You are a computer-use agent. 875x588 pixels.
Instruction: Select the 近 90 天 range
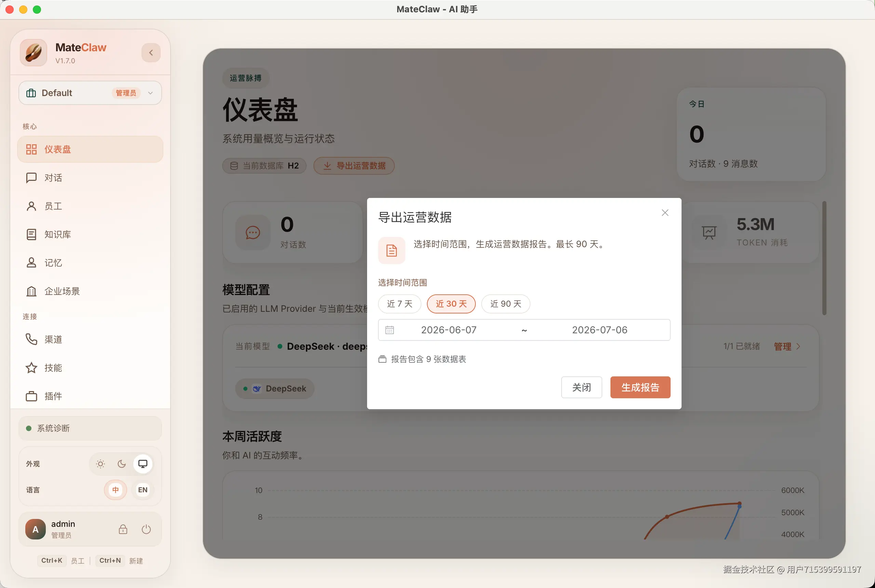[506, 304]
